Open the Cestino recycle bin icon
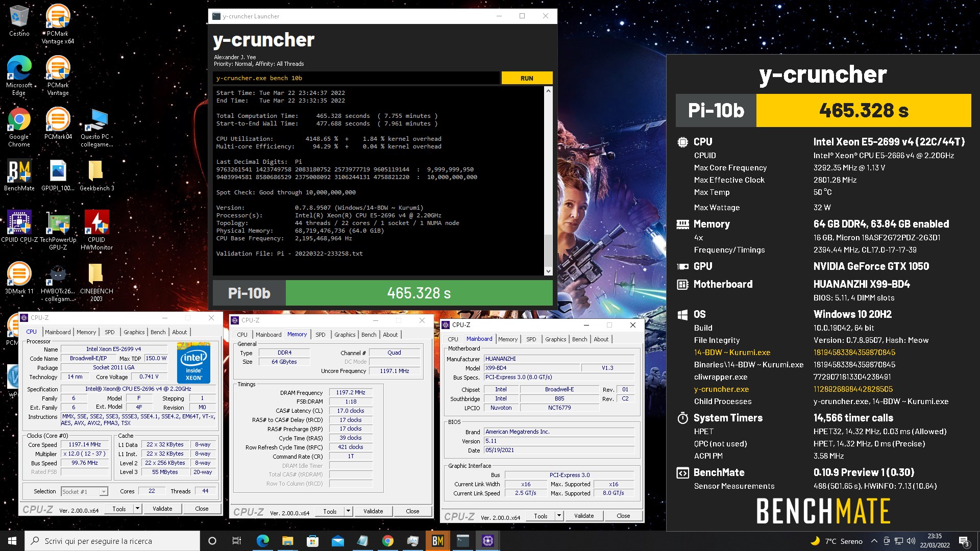The height and width of the screenshot is (551, 980). pos(19,20)
